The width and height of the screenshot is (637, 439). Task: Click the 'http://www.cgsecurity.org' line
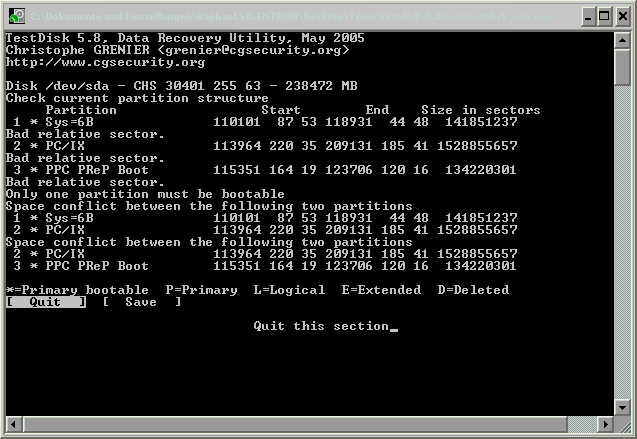105,62
